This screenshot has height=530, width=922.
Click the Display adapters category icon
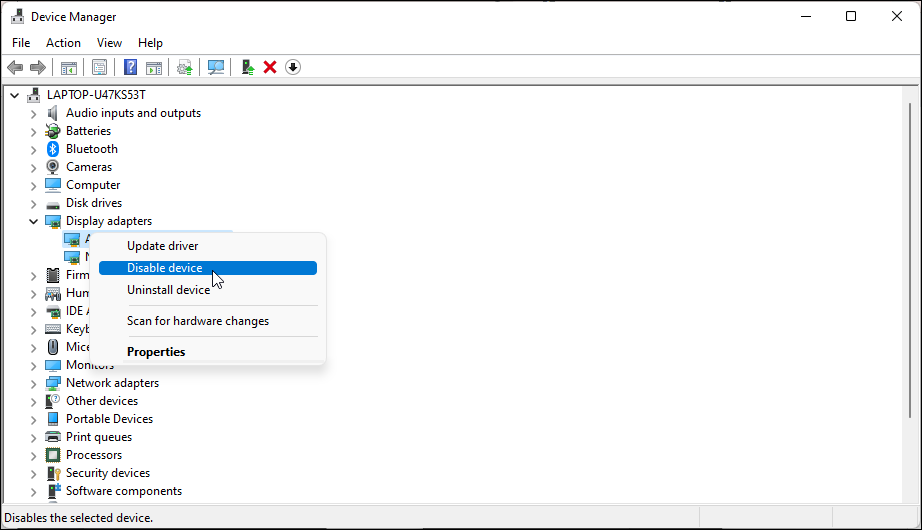[53, 222]
